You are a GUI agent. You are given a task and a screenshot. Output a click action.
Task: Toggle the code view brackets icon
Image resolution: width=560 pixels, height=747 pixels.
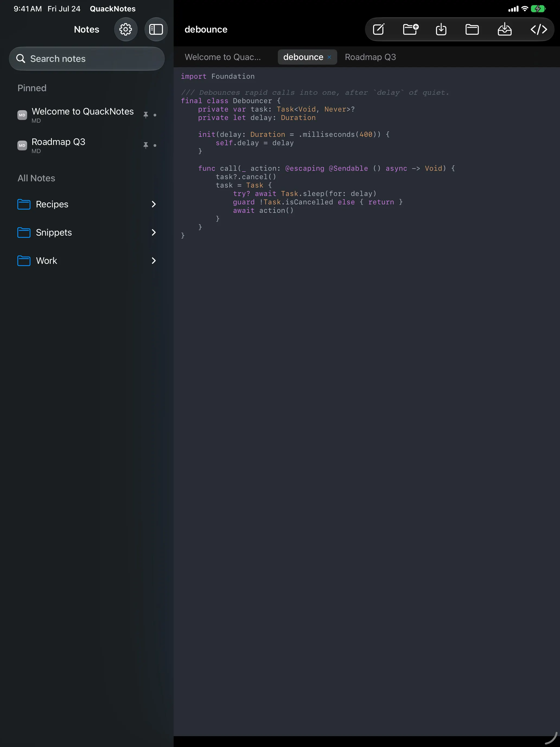click(538, 29)
